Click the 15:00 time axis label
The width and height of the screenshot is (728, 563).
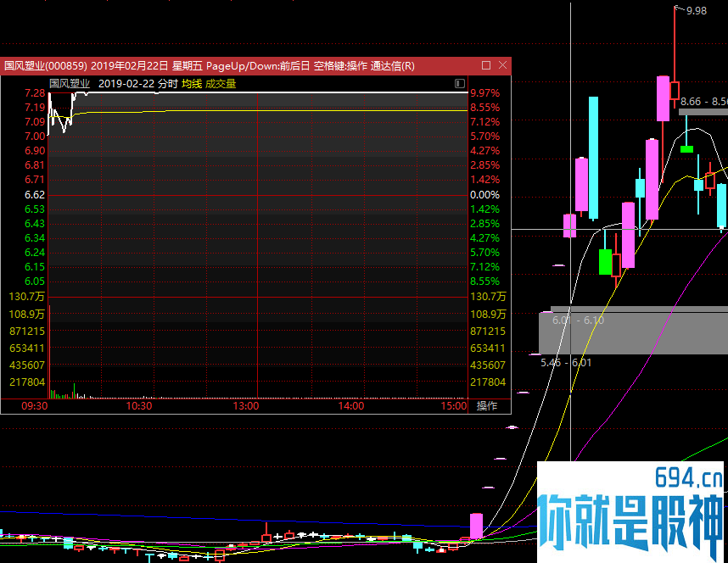pos(454,406)
